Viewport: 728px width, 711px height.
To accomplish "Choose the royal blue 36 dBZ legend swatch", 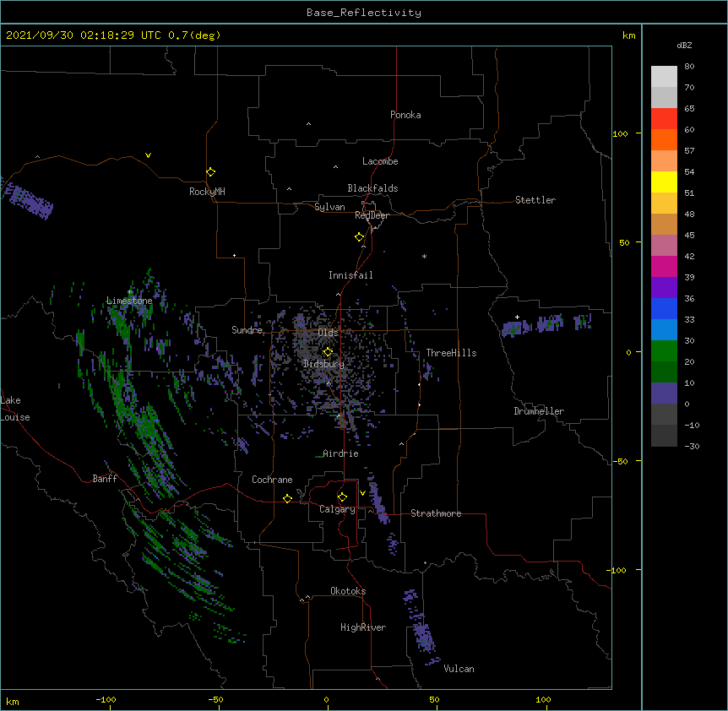I will click(664, 308).
